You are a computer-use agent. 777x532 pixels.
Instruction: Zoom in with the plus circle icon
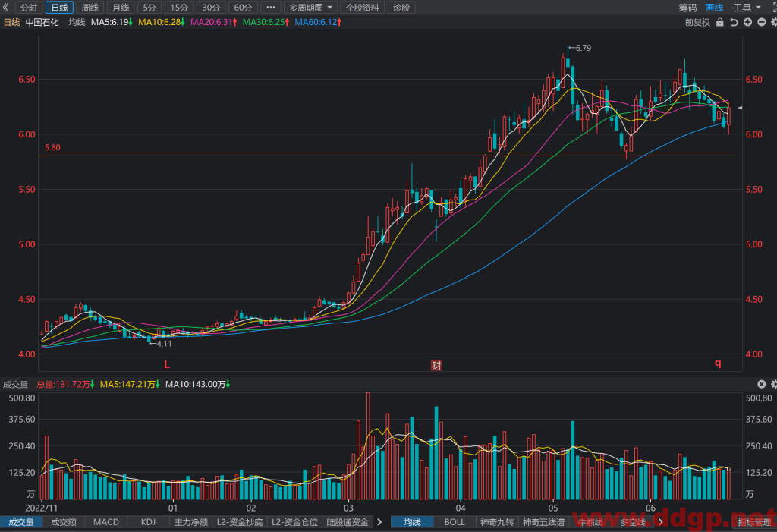(x=747, y=22)
